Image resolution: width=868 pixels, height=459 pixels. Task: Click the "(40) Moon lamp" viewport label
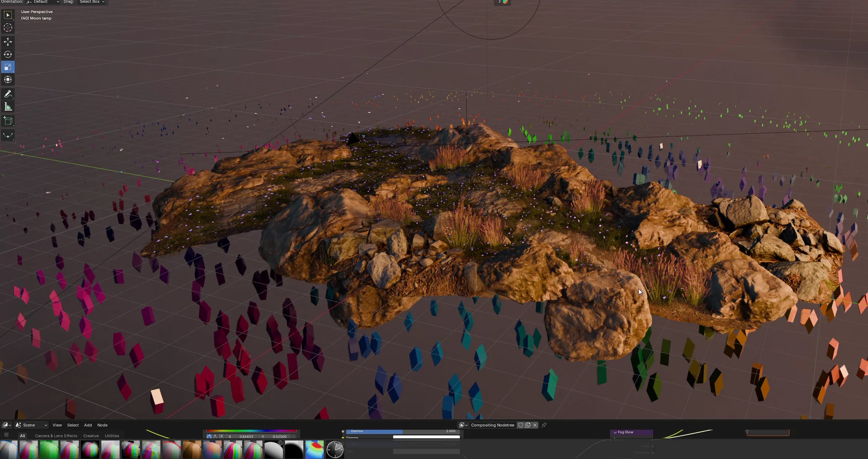click(x=36, y=19)
